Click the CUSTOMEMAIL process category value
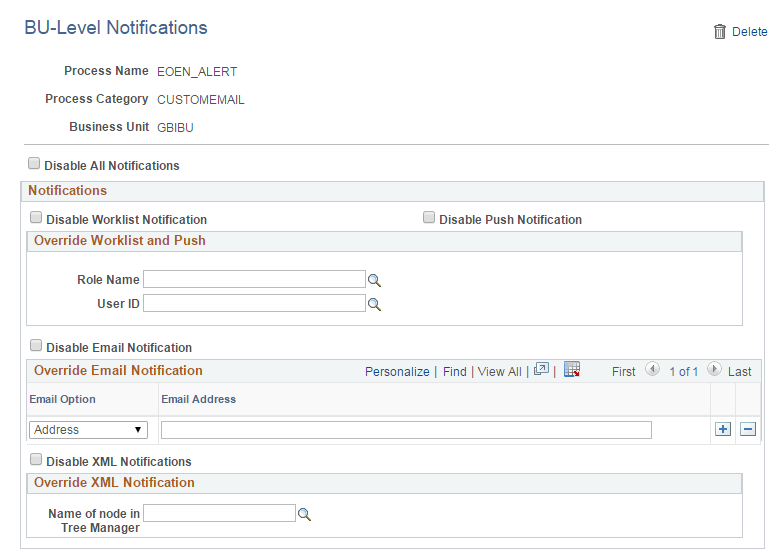This screenshot has width=776, height=557. point(200,100)
